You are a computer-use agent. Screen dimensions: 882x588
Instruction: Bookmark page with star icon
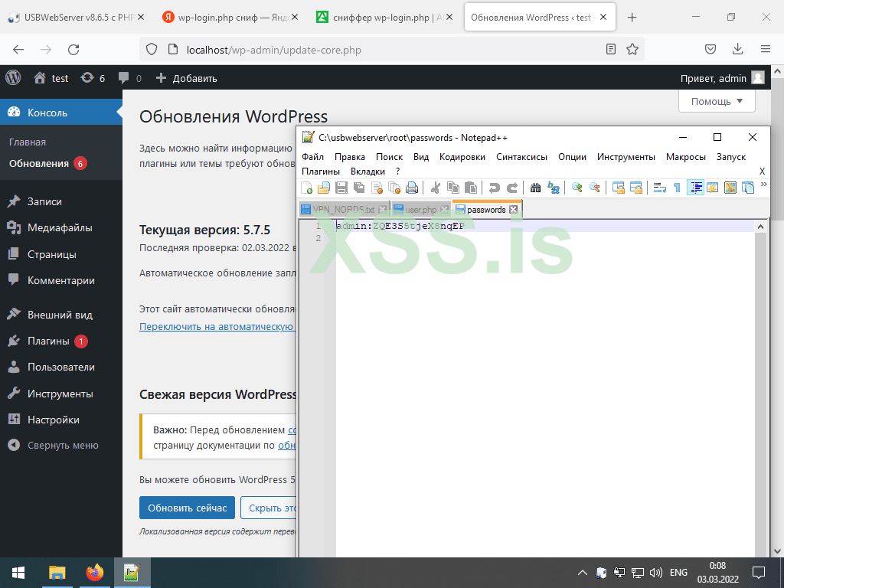pos(632,50)
